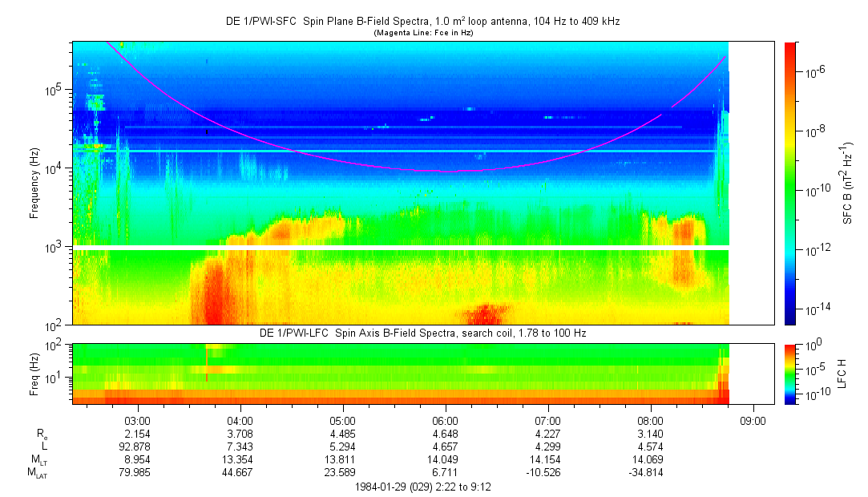Click the LFC H color bar

pos(790,374)
